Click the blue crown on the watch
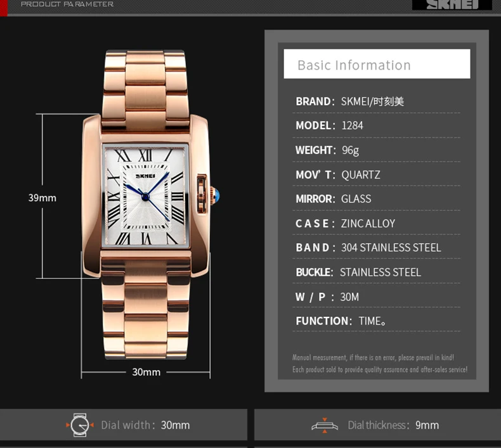501x448 pixels. click(x=216, y=195)
